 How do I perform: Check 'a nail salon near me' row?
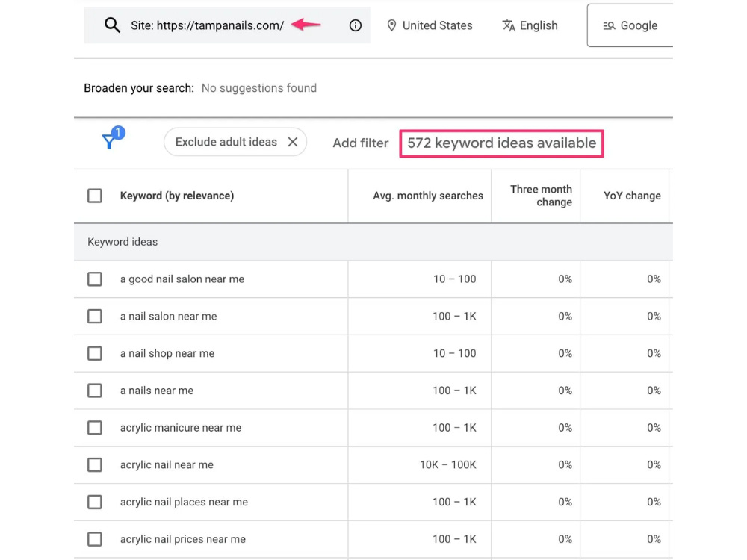coord(95,316)
